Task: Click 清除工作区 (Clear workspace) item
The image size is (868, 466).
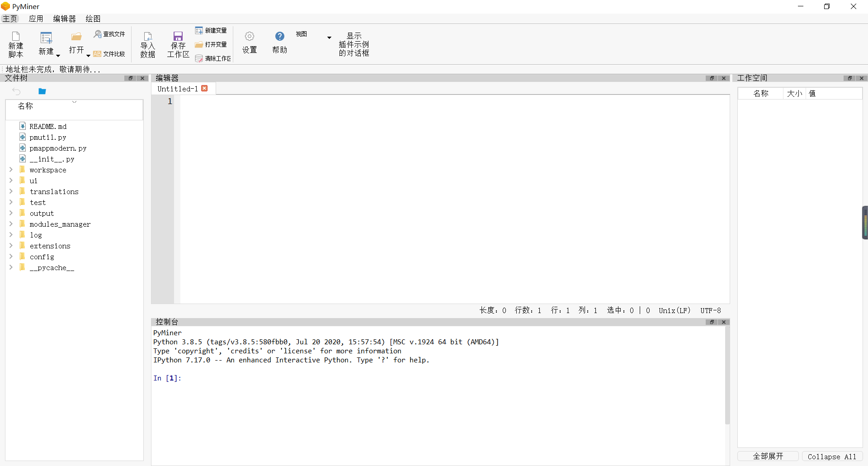Action: (x=213, y=58)
